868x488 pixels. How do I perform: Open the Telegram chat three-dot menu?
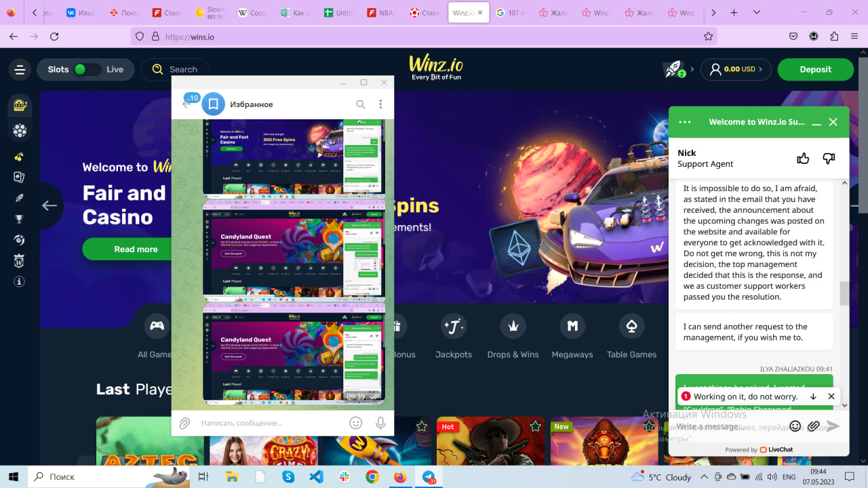click(380, 104)
